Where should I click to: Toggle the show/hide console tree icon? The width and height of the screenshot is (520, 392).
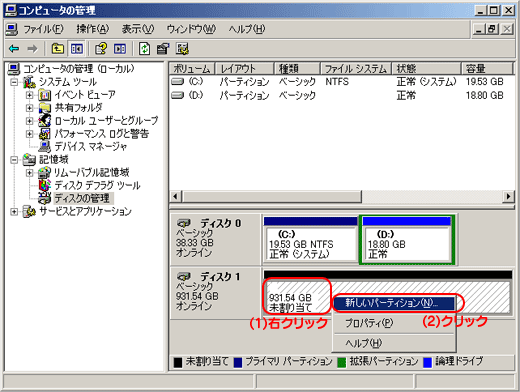(77, 49)
